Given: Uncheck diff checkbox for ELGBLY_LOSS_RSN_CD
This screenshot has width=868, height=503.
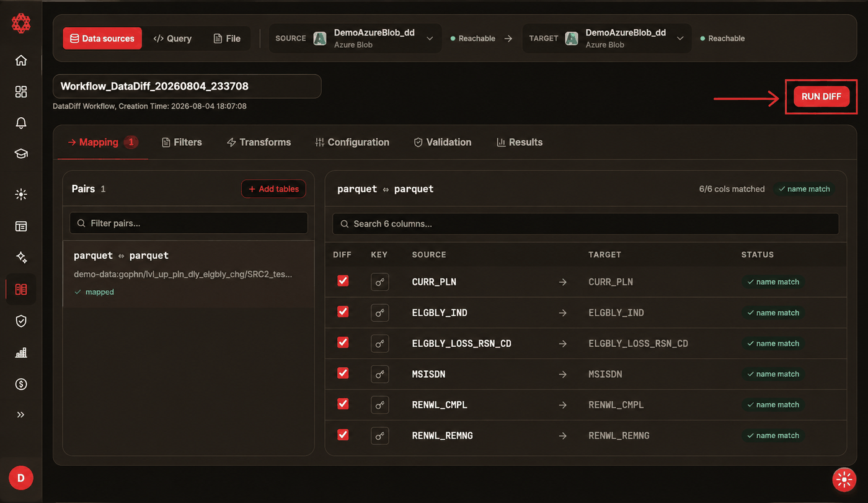Looking at the screenshot, I should tap(343, 342).
